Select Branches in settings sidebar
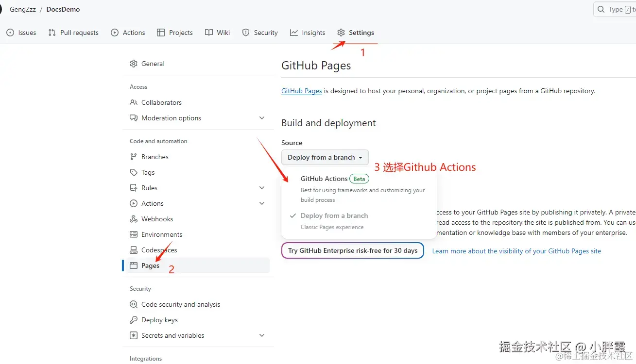Viewport: 636px width, 364px height. (x=198, y=157)
